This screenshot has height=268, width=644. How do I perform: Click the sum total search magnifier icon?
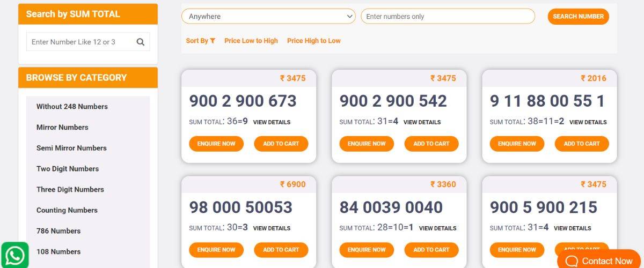[x=141, y=42]
